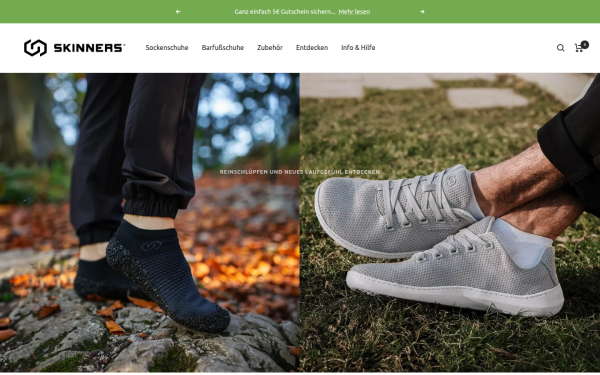This screenshot has height=375, width=600.
Task: Follow the 'Mehr lesen' link
Action: pos(354,12)
